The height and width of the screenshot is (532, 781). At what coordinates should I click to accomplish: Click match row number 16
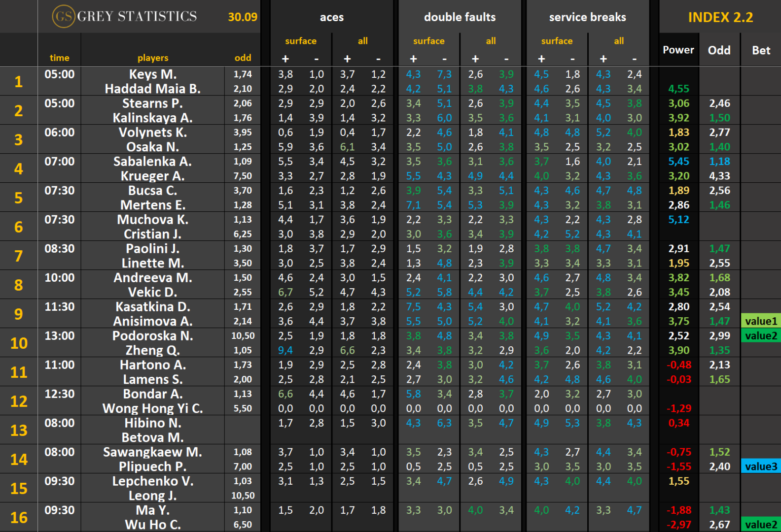[19, 517]
